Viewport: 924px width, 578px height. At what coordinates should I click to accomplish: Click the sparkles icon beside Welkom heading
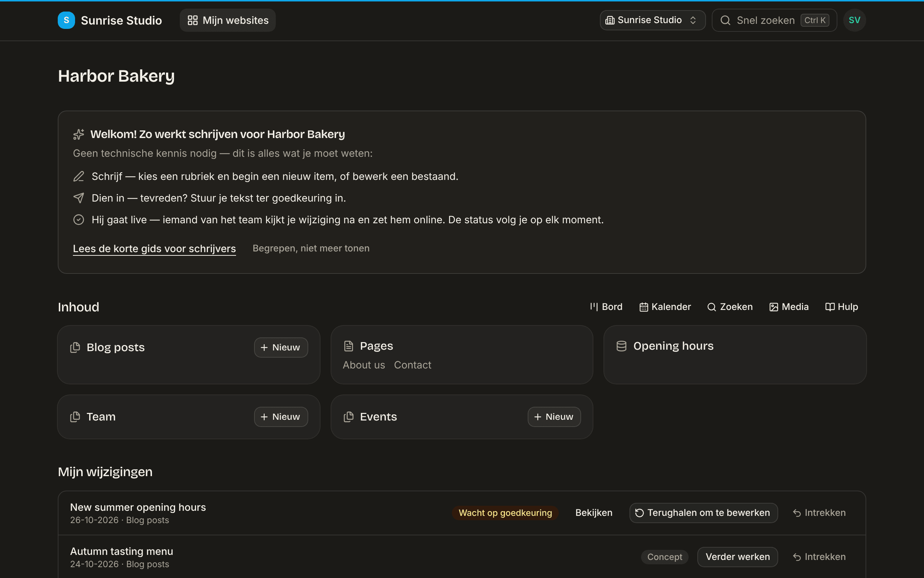[x=79, y=134]
